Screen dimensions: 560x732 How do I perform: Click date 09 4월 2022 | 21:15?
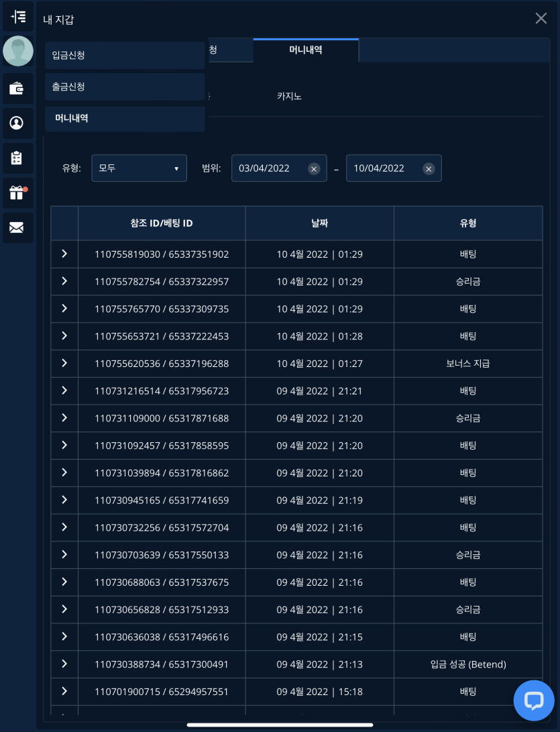point(320,637)
